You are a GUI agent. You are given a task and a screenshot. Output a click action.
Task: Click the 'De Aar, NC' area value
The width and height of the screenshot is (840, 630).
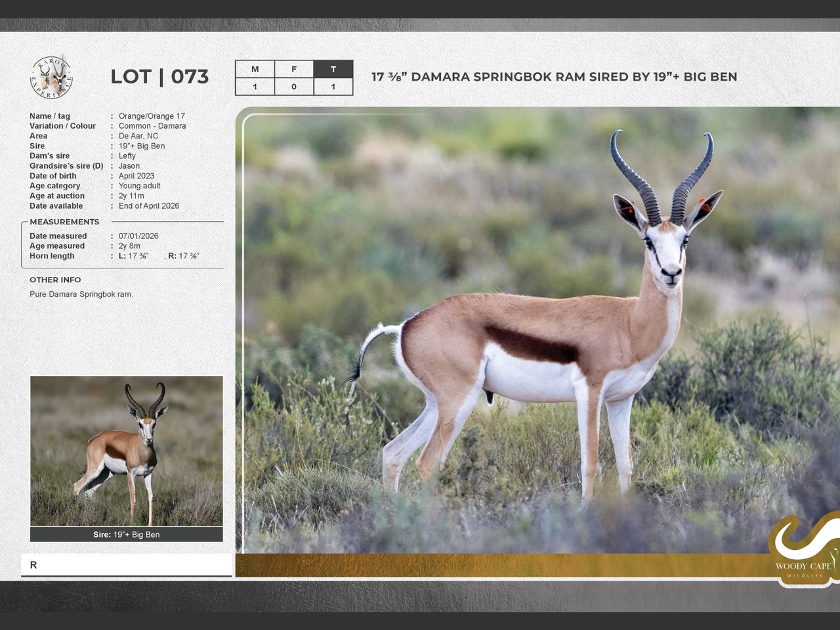point(138,136)
